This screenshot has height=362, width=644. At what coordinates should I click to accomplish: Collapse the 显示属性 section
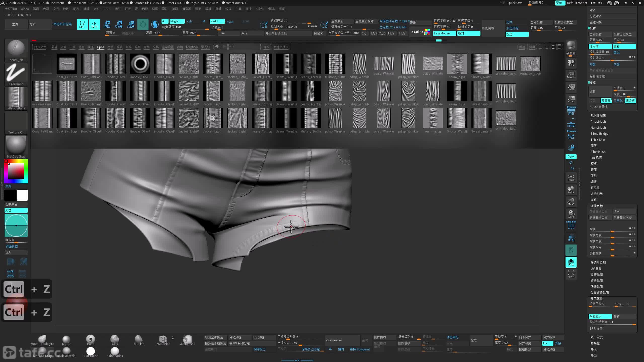point(597,299)
